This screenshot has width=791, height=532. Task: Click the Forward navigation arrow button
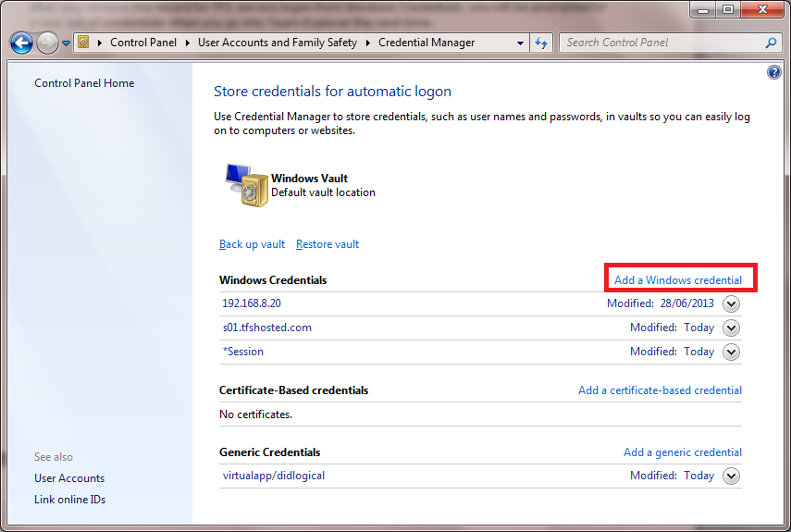coord(47,43)
